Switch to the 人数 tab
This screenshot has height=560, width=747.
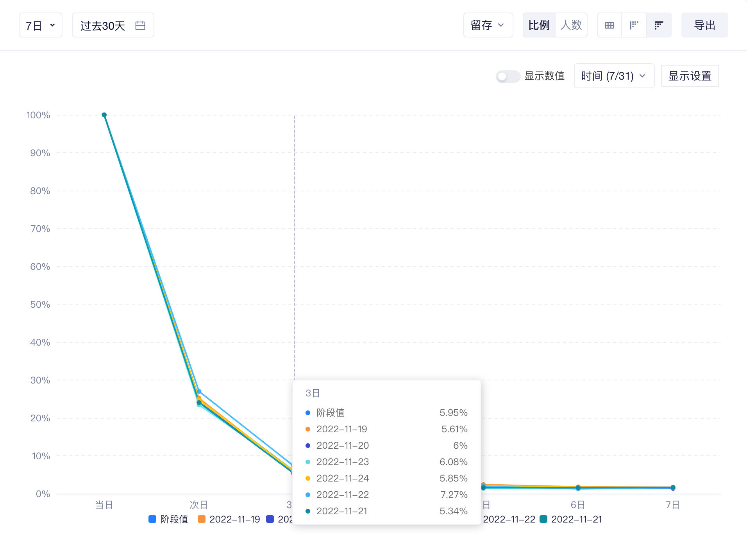(x=571, y=25)
